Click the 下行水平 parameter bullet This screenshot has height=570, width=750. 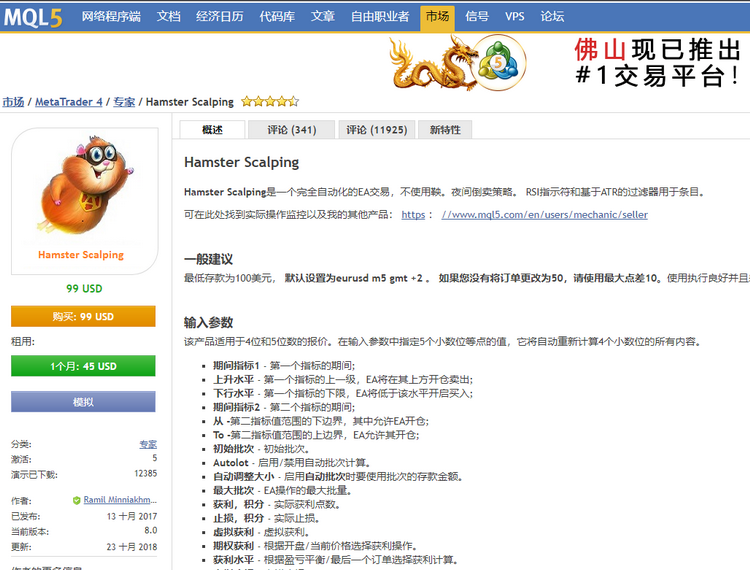click(x=343, y=394)
